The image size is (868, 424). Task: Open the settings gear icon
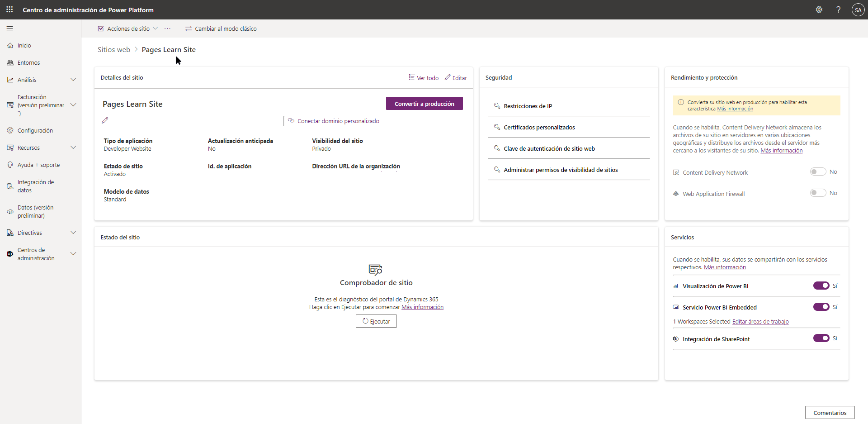click(x=819, y=10)
